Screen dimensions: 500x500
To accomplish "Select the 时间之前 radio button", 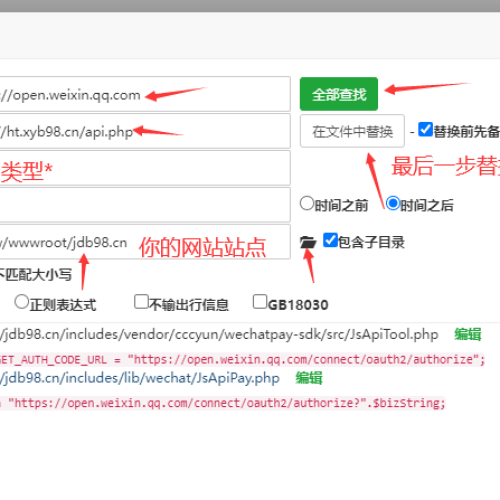I will click(x=307, y=203).
